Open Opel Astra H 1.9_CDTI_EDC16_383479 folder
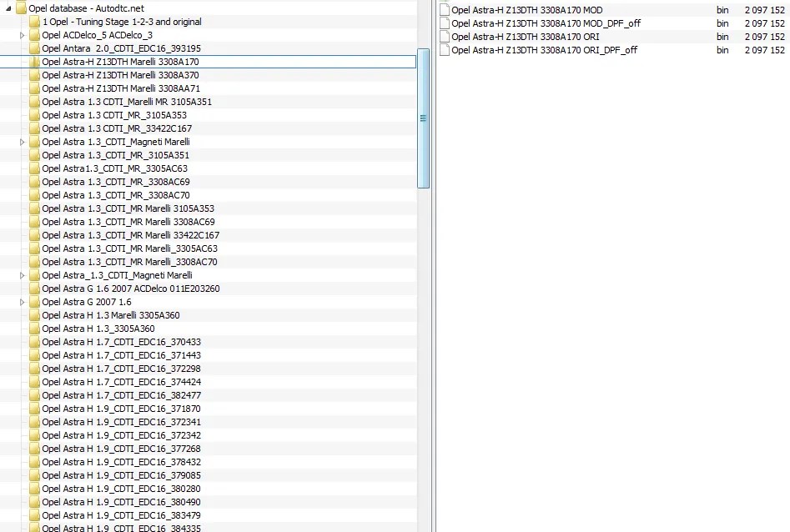 coord(122,516)
